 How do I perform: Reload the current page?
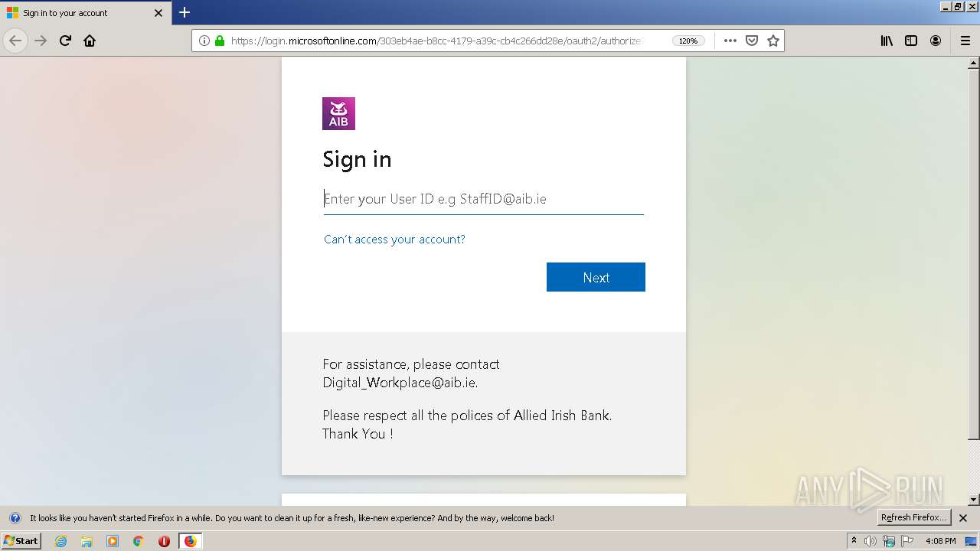click(x=65, y=41)
